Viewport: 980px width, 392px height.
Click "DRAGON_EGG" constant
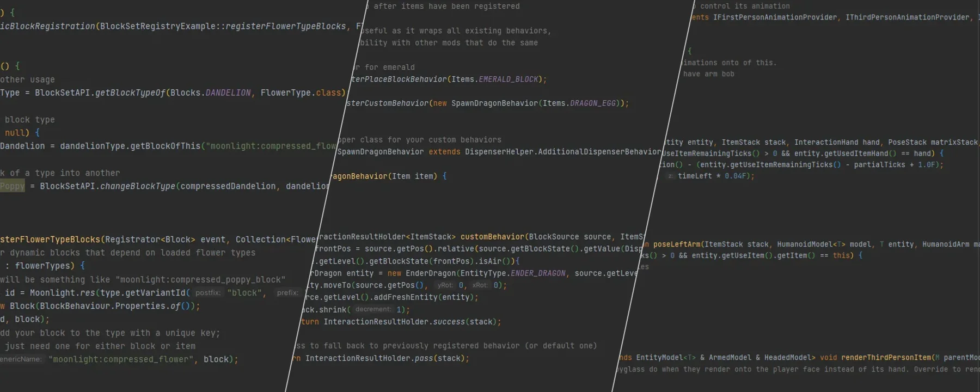[592, 103]
